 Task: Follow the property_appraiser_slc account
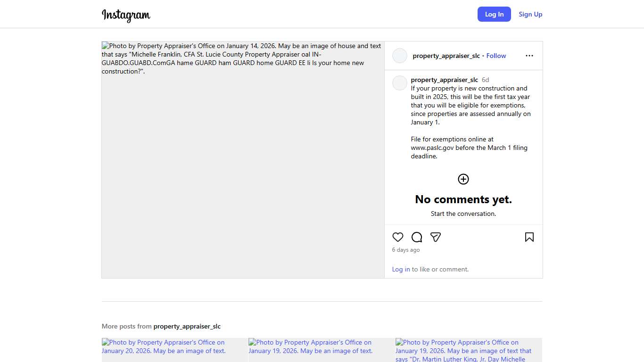(x=496, y=56)
